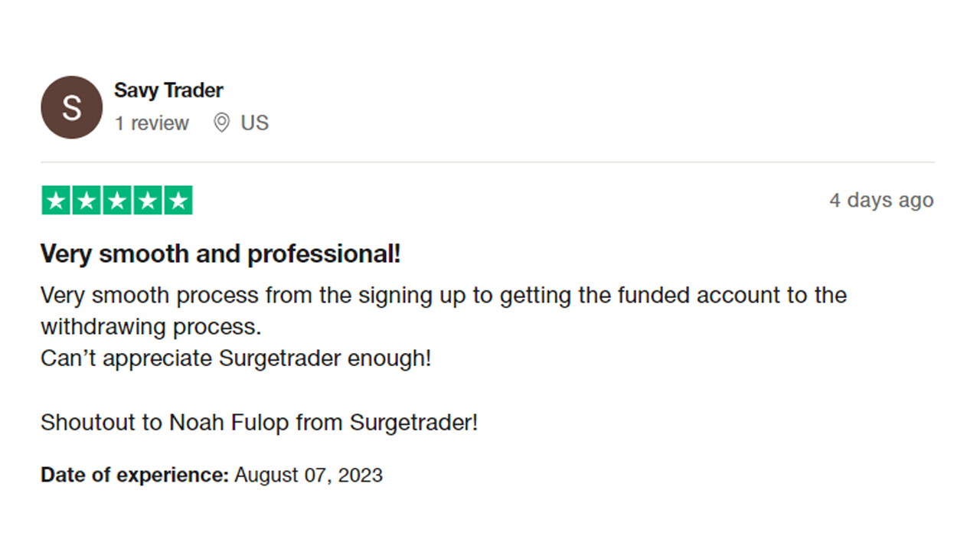
Task: Click the Can't appreciate Surgetrader enough! line
Action: click(x=236, y=358)
